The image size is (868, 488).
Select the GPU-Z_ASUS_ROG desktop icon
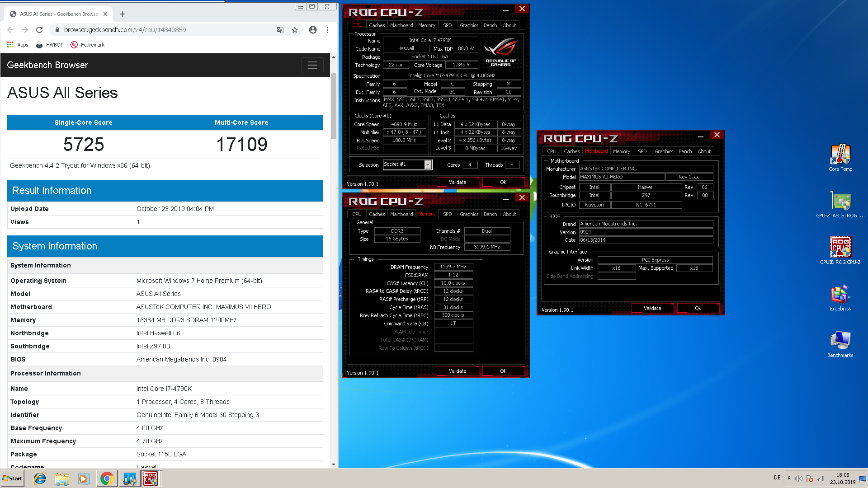click(840, 205)
